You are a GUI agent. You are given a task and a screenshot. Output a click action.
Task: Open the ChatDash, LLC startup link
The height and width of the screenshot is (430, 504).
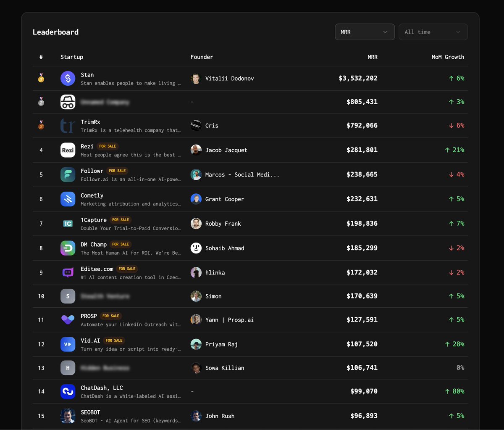point(102,388)
